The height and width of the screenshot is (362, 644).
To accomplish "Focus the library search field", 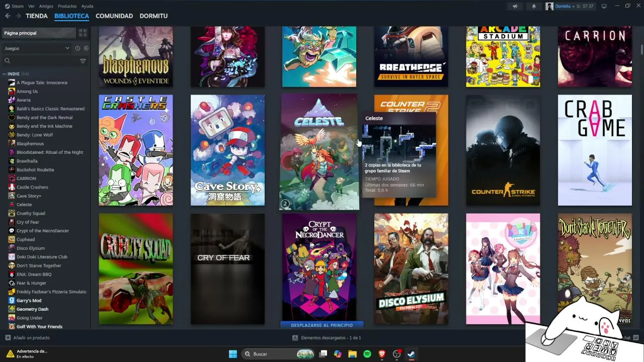I will pos(40,61).
